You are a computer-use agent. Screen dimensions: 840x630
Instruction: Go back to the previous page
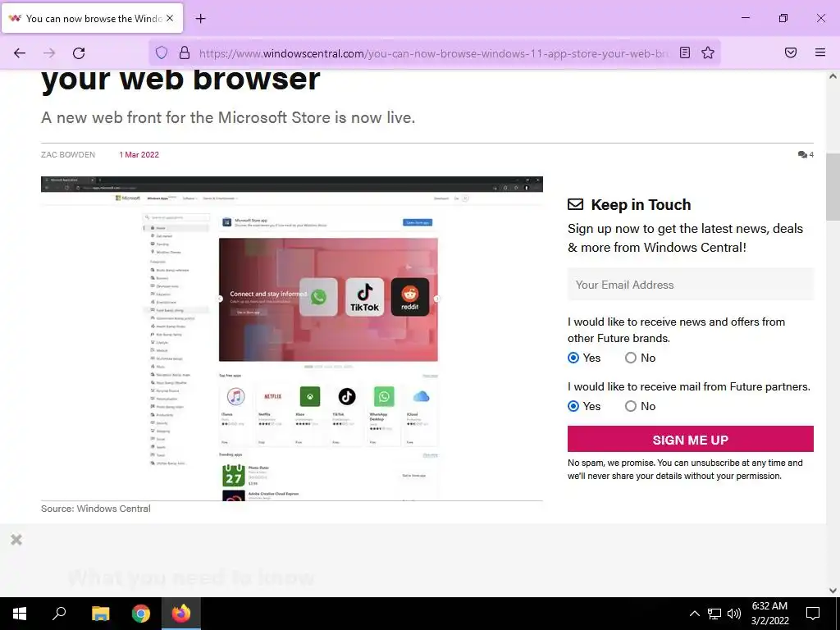coord(20,53)
